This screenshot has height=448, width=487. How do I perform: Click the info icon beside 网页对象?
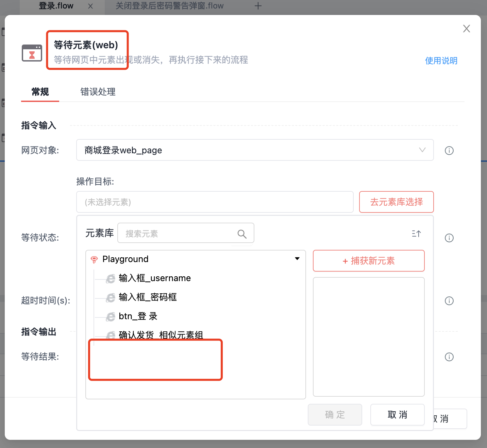tap(449, 151)
